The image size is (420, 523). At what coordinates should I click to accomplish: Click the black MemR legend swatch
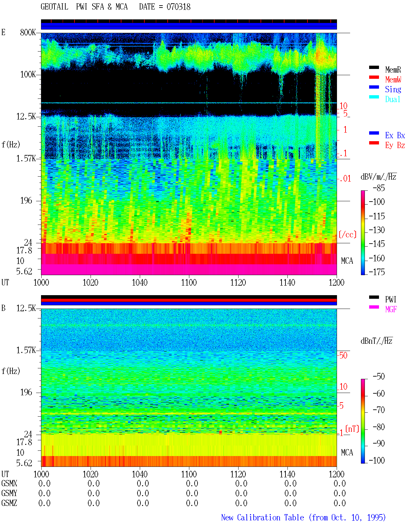pyautogui.click(x=374, y=67)
